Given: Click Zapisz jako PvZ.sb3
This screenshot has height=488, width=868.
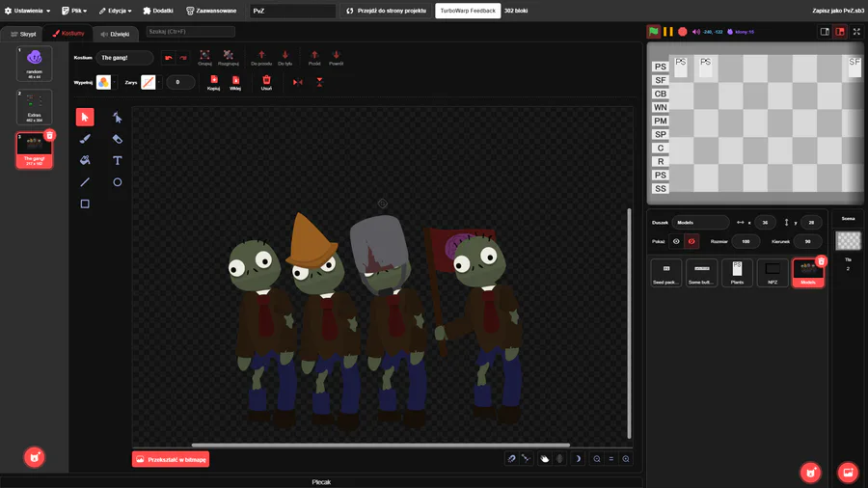Looking at the screenshot, I should click(x=838, y=11).
